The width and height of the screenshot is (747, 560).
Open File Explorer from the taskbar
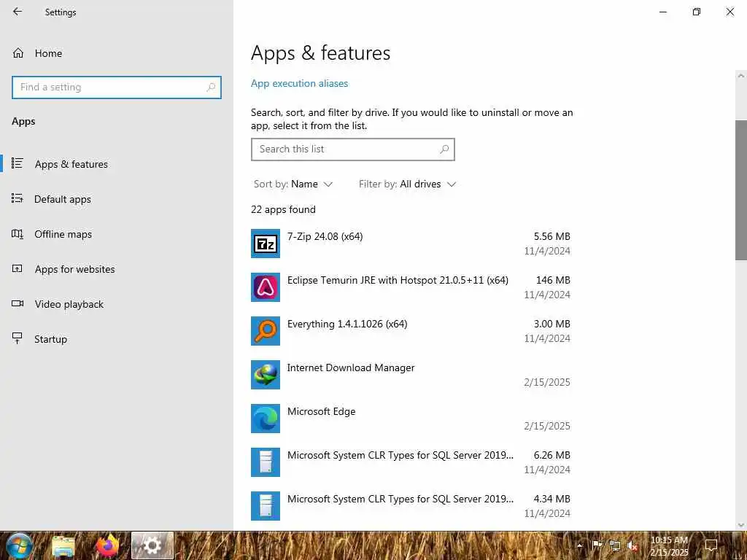[x=63, y=546]
